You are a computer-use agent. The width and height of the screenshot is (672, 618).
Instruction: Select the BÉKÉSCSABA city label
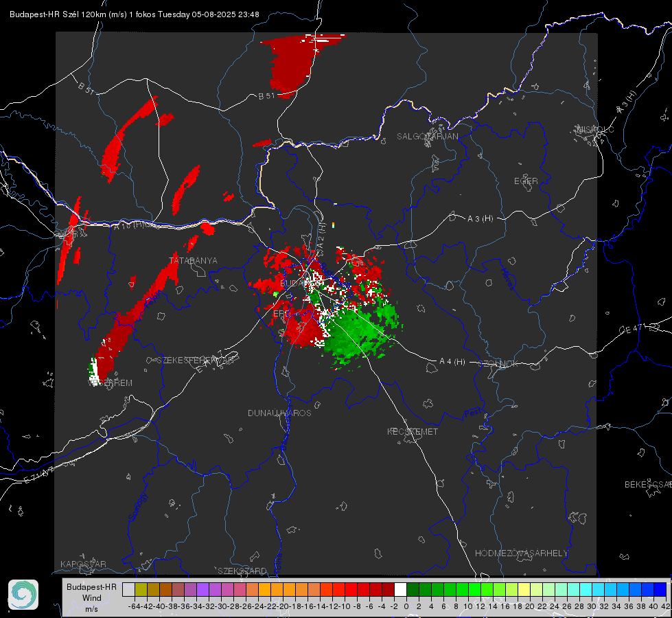point(648,485)
